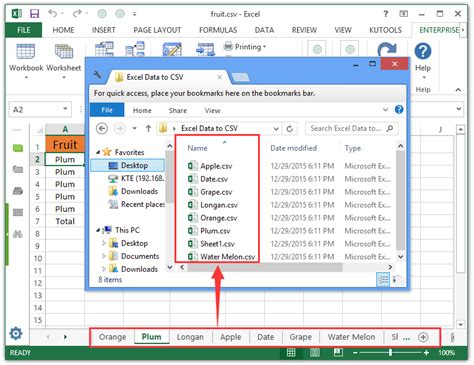Viewport: 474px width, 365px height.
Task: Open the KUTOOLS ribbon tab
Action: point(385,30)
